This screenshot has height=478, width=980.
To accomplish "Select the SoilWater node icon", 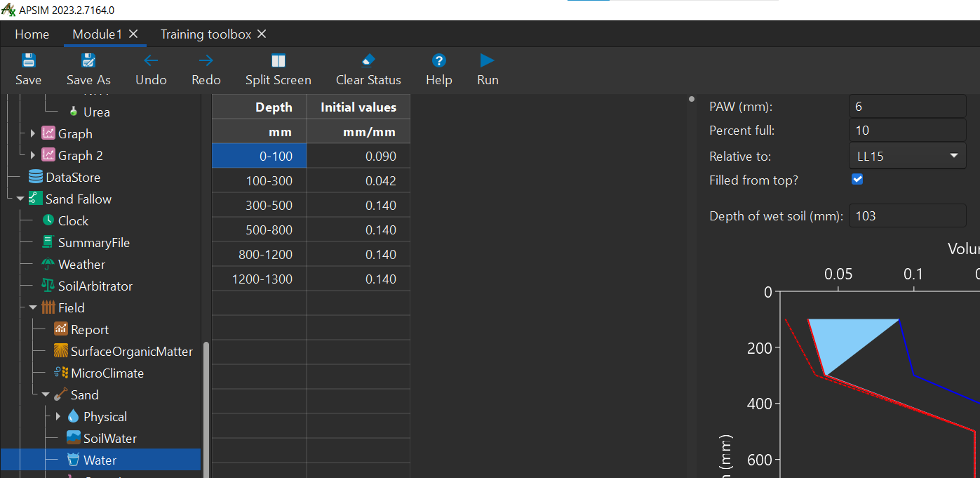I will [x=74, y=438].
